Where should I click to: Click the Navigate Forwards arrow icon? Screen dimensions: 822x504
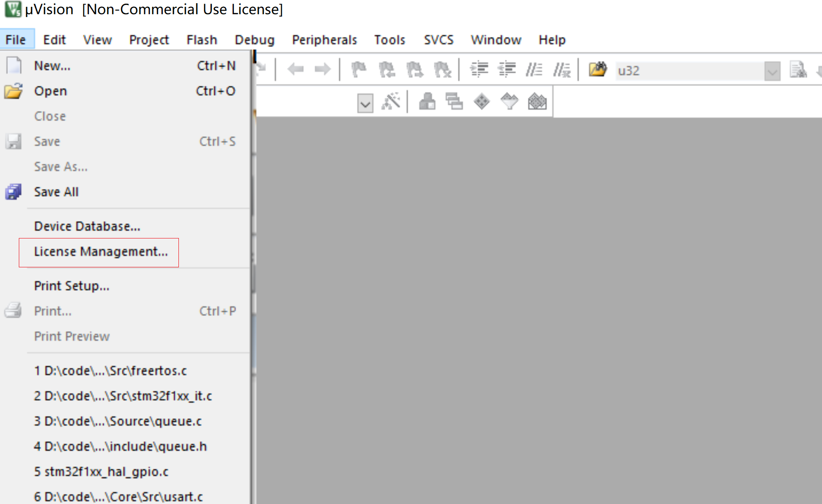tap(322, 70)
